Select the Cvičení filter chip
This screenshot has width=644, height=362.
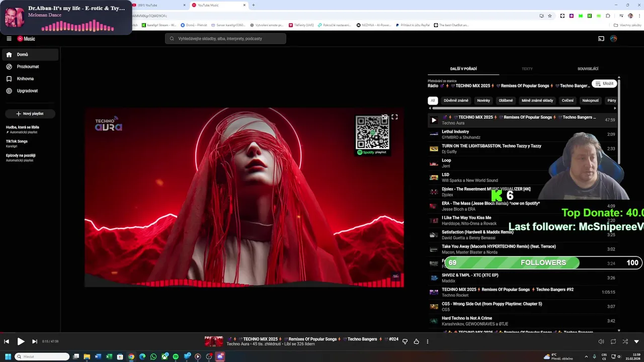point(568,101)
